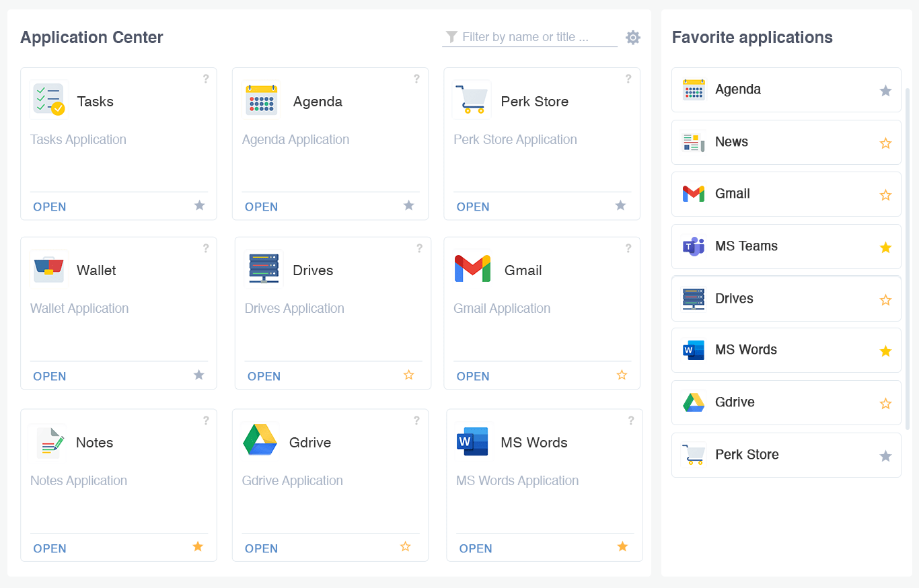Click the Notes app icon
The height and width of the screenshot is (588, 919).
tap(49, 442)
